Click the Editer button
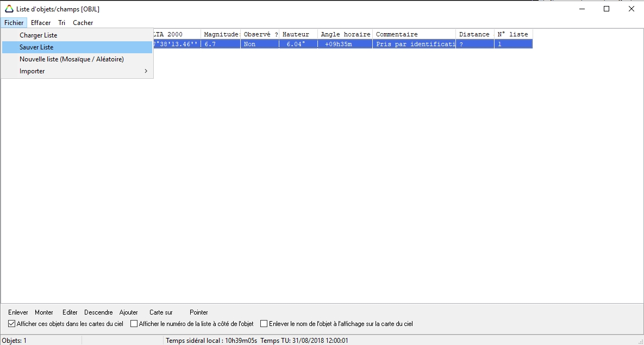644x345 pixels. click(x=70, y=312)
